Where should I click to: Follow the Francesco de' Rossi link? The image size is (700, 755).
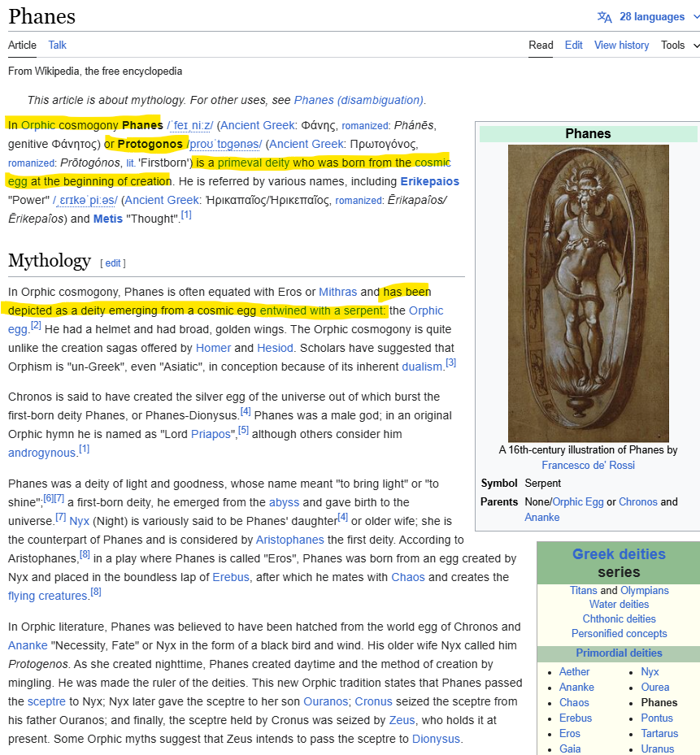pos(589,466)
